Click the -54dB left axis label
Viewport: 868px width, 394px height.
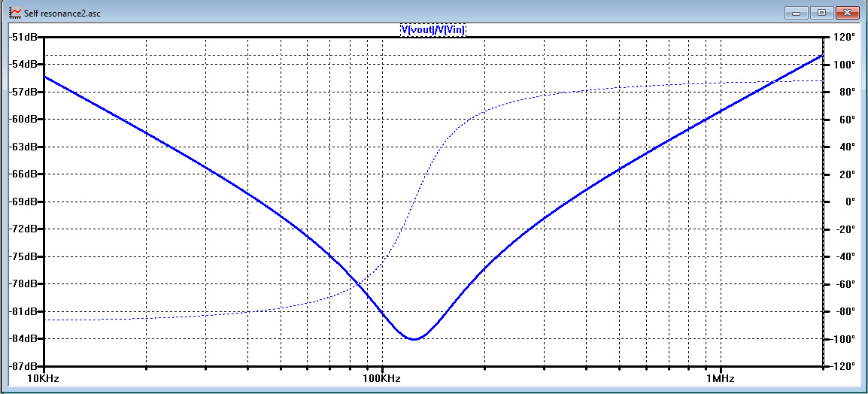[x=23, y=64]
